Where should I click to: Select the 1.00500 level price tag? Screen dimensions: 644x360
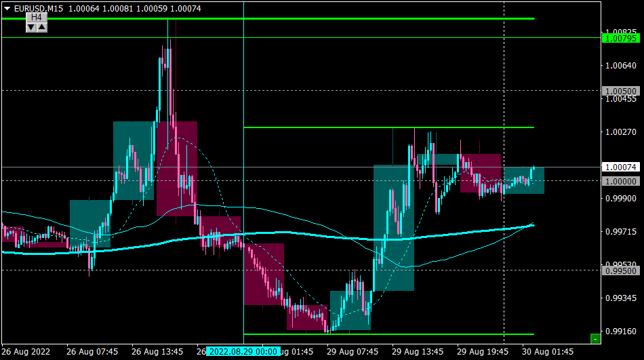[620, 91]
